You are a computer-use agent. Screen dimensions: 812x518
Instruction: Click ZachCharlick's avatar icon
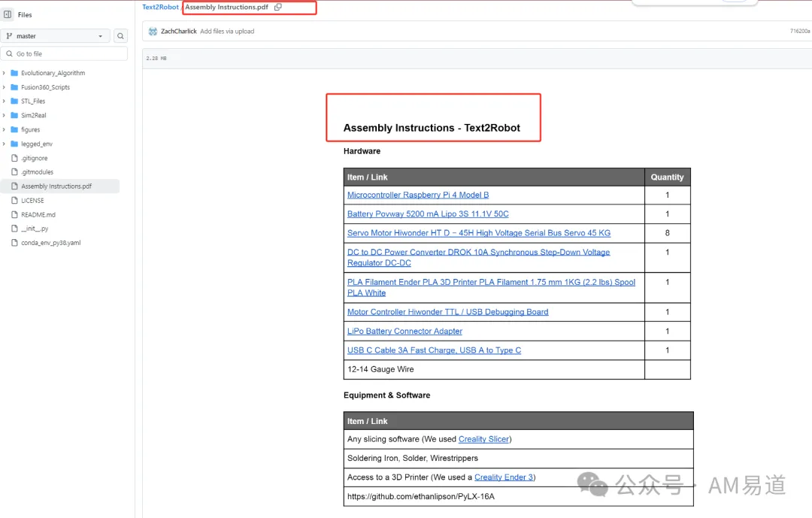pos(153,32)
